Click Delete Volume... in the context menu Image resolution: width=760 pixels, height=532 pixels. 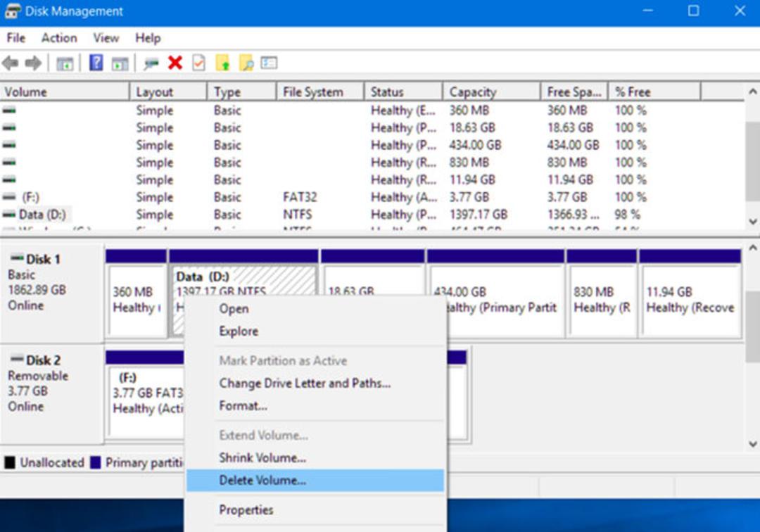pos(315,480)
